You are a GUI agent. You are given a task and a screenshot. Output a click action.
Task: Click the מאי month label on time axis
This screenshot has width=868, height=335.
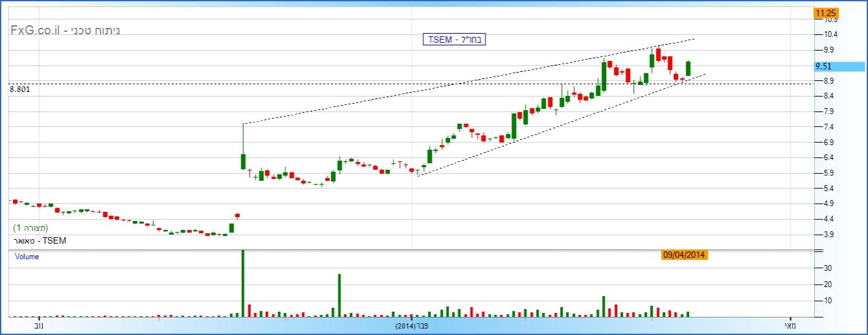pos(789,326)
